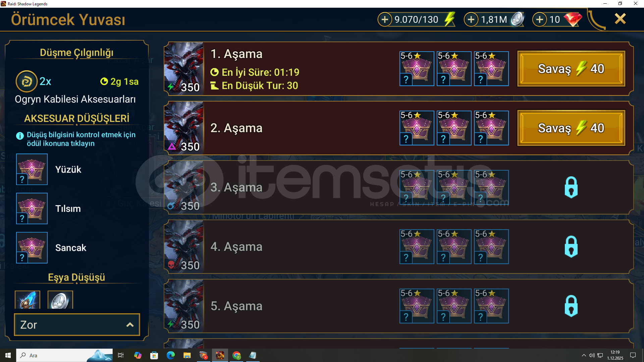Expand the Zor difficulty dropdown
The image size is (644, 362).
coord(77,324)
